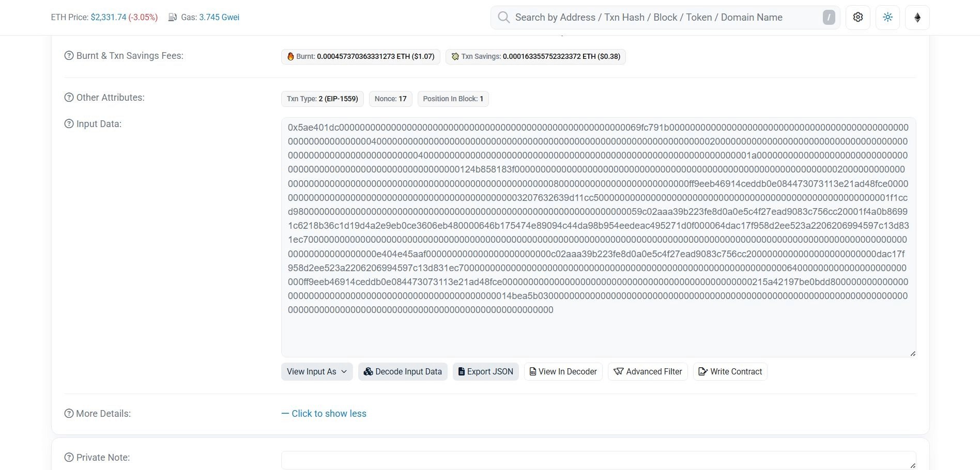Click the slash shortcut badge in search
980x470 pixels.
pos(829,17)
